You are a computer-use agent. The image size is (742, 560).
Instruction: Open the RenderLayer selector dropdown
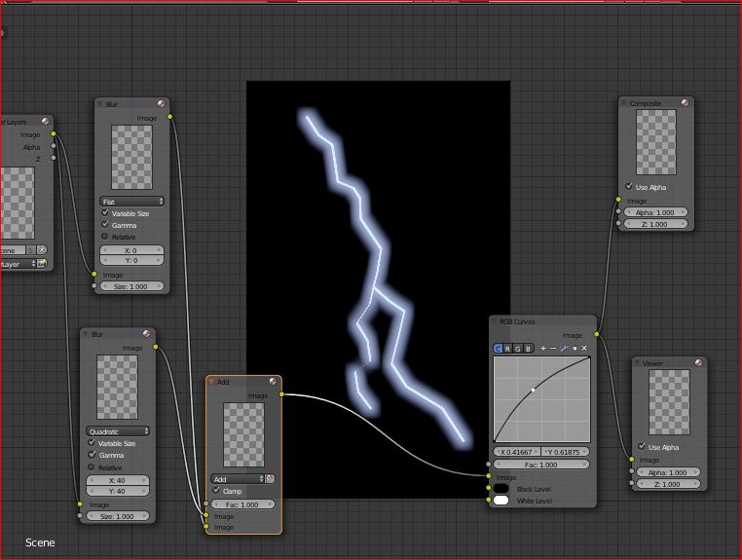(18, 264)
